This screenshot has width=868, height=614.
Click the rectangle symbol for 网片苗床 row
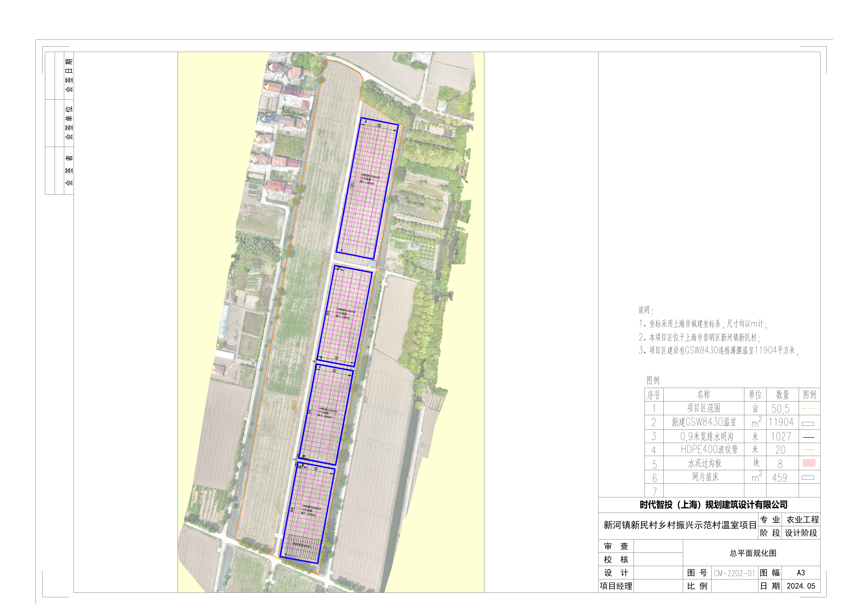808,478
